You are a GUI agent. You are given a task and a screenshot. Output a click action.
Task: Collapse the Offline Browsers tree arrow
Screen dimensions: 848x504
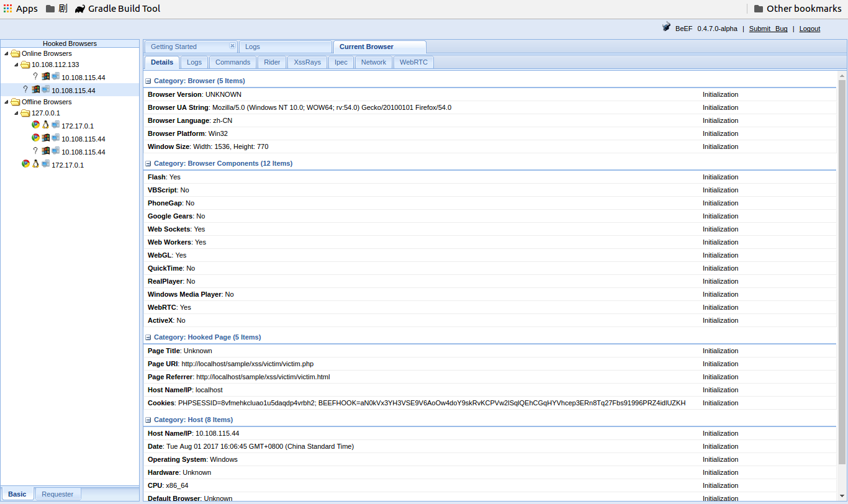pos(6,102)
